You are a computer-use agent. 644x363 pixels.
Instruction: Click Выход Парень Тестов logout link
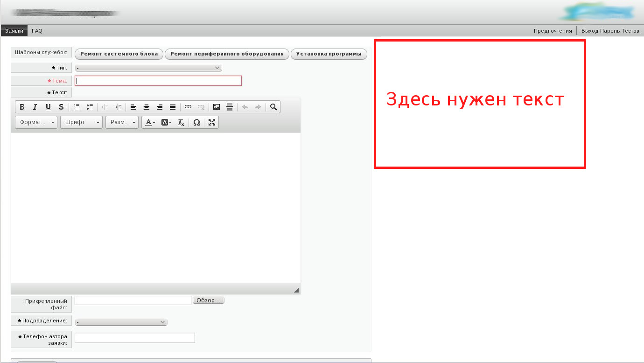(x=610, y=31)
